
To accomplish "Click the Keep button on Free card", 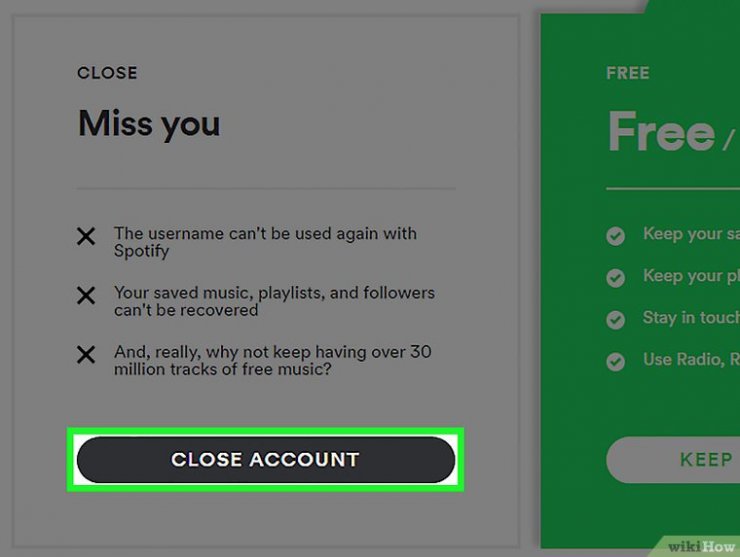I will pyautogui.click(x=673, y=459).
